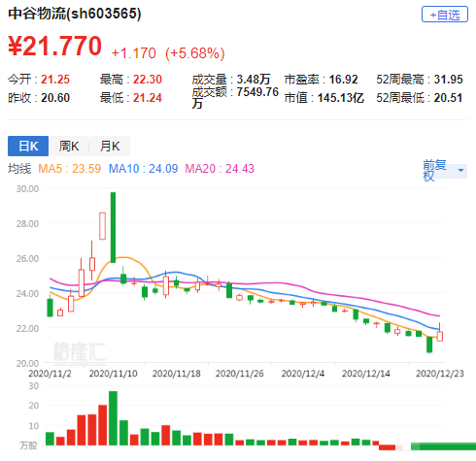Click the current price ¥21.770
Screen dimensions: 476x461
(54, 46)
